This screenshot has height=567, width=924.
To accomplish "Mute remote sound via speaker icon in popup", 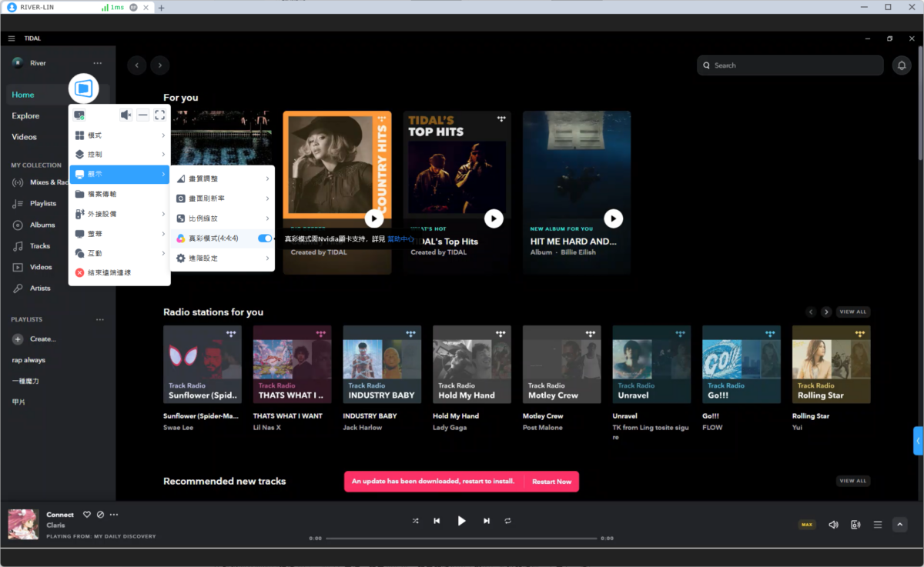I will pyautogui.click(x=126, y=115).
